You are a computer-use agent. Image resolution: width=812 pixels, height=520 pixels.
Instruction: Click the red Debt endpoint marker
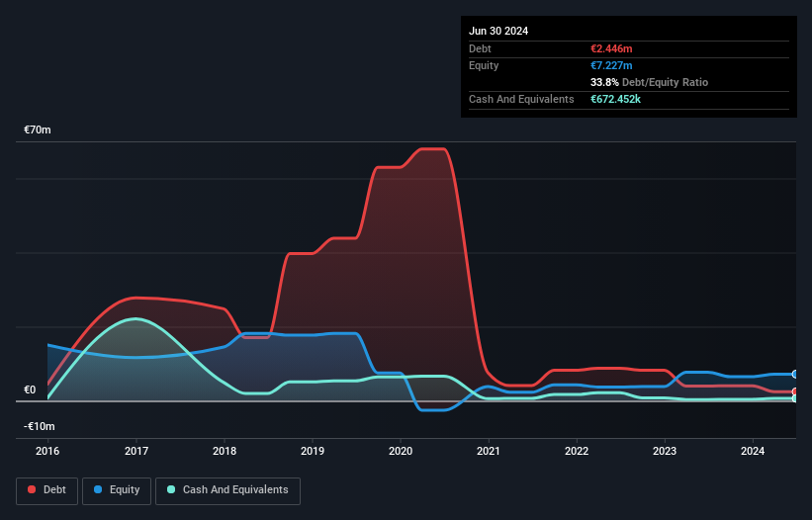point(795,391)
